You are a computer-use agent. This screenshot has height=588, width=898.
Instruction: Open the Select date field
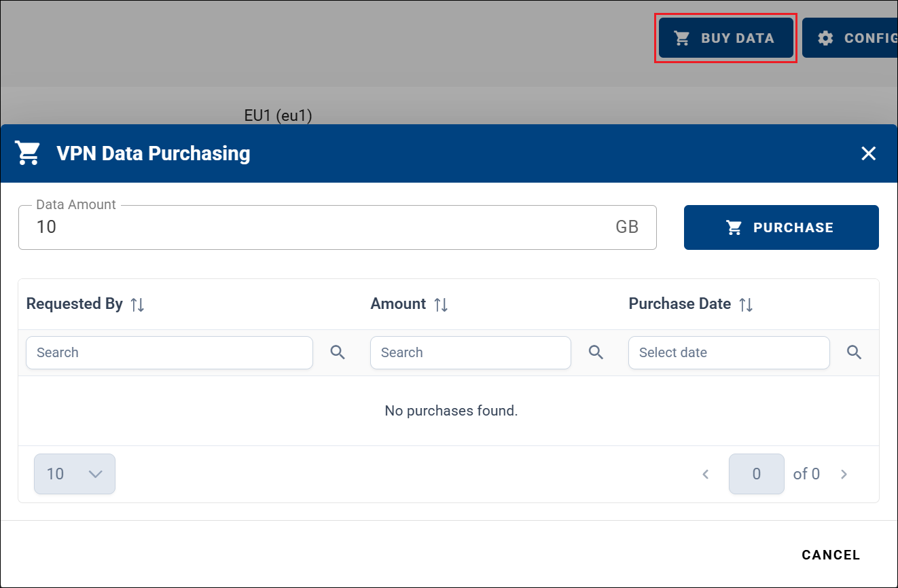click(729, 352)
